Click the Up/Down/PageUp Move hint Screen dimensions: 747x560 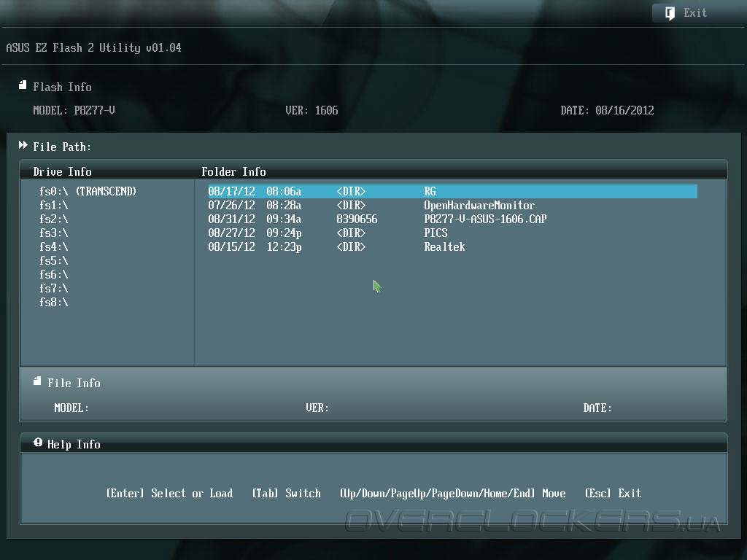pyautogui.click(x=452, y=494)
